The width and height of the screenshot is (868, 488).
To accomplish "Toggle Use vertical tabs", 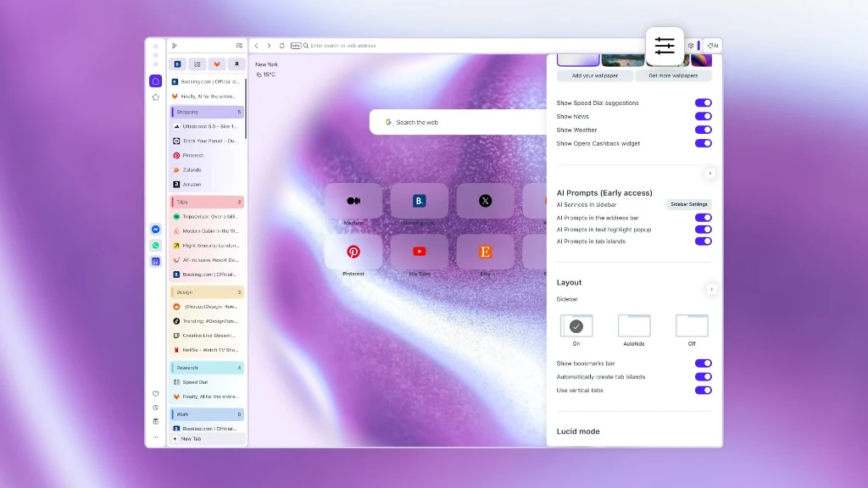I will 703,390.
